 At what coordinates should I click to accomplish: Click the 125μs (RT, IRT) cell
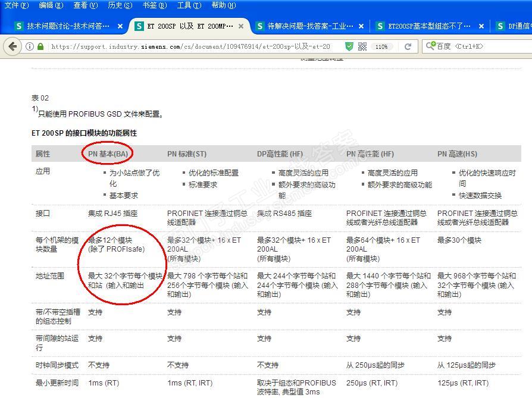pos(463,383)
